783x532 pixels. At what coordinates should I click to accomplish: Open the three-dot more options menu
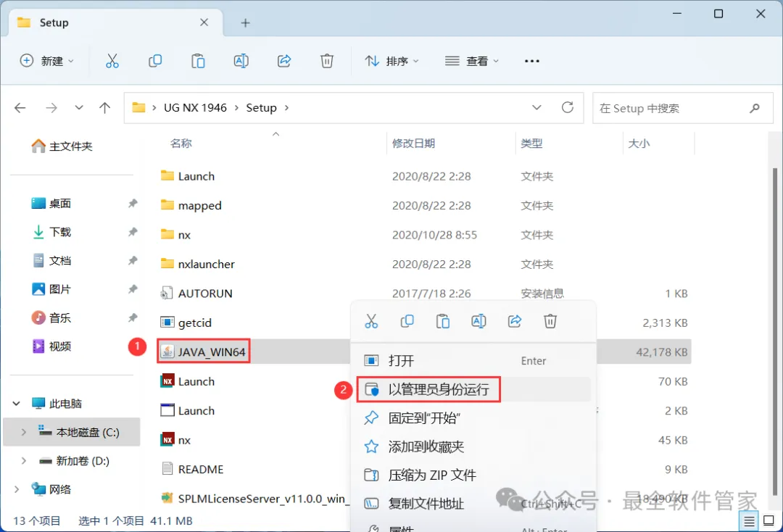click(x=532, y=61)
